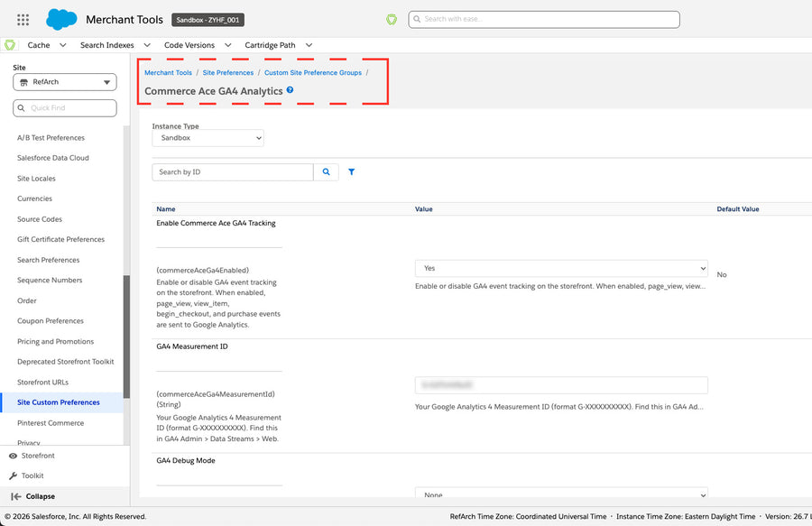Open Coupon Preferences in sidebar

[x=51, y=321]
